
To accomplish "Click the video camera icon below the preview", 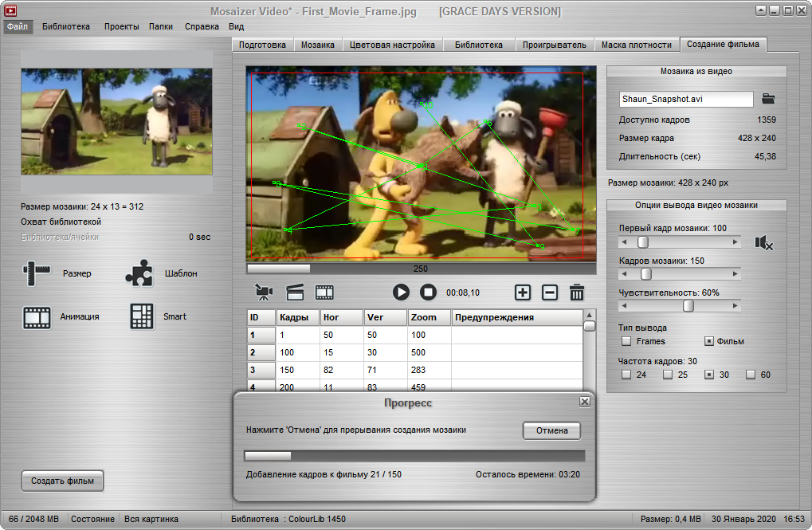I will (264, 292).
